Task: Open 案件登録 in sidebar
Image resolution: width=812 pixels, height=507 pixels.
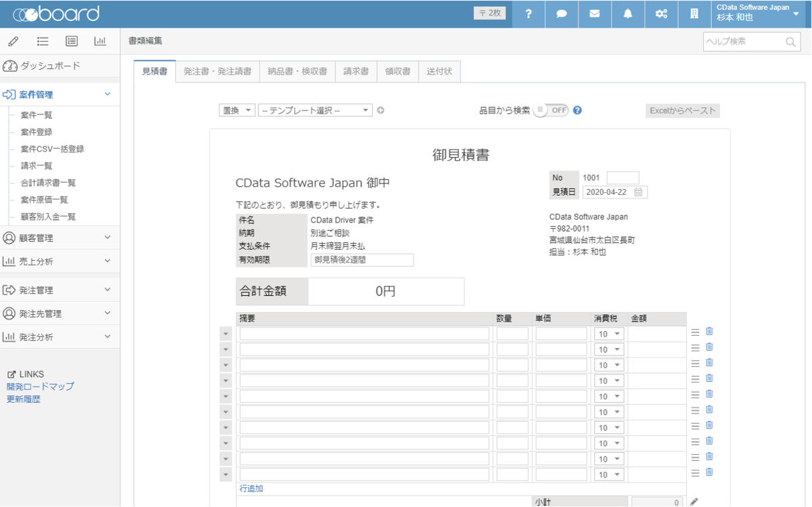Action: coord(37,132)
